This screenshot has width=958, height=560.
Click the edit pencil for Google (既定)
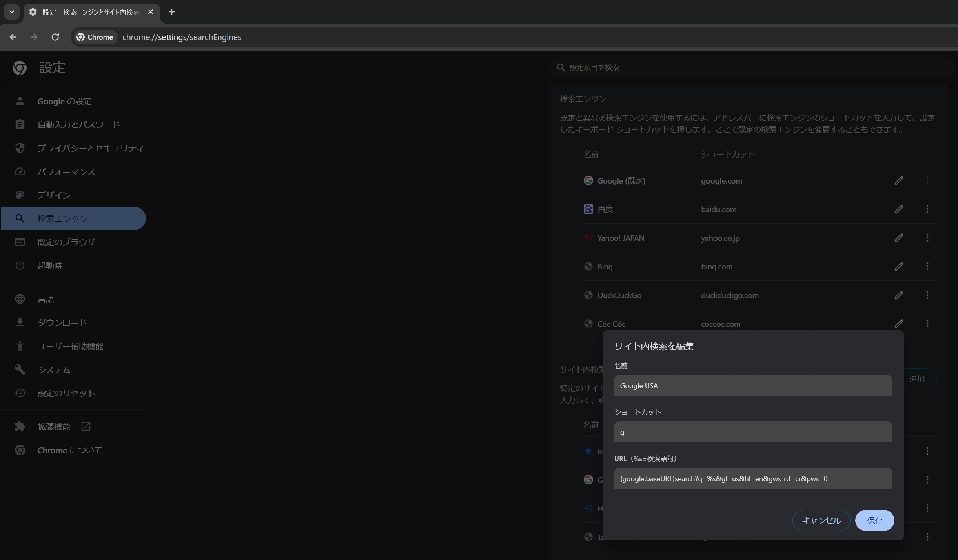(899, 181)
